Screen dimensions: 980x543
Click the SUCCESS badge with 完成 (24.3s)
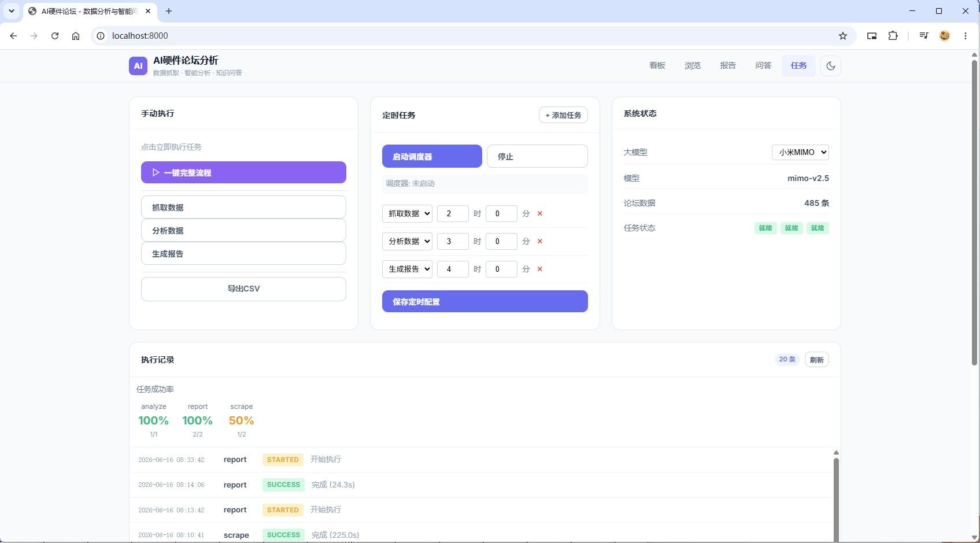(x=283, y=485)
